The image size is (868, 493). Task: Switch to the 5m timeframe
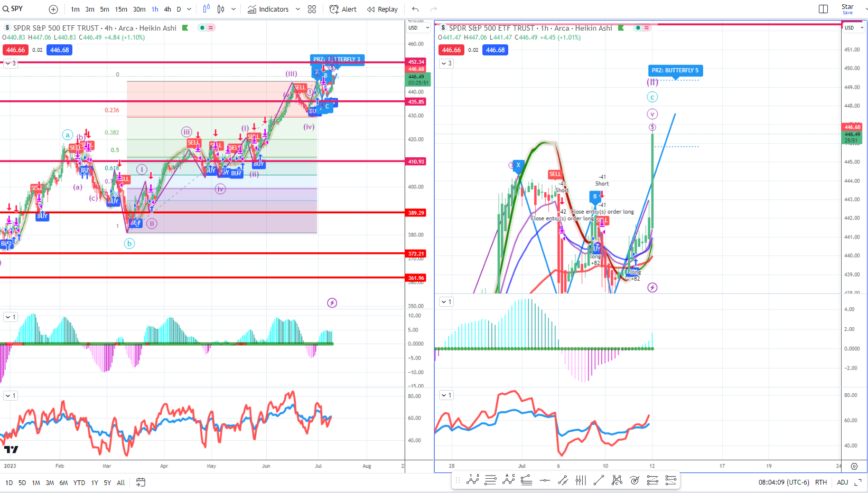(105, 10)
